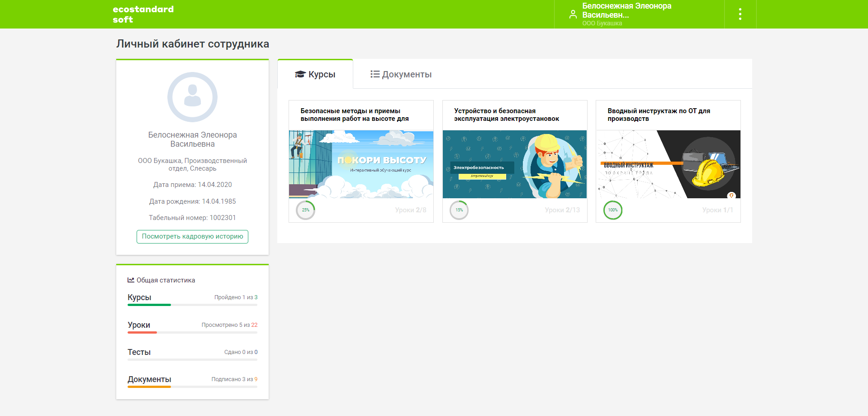Click the Уроки statistics progress bar
This screenshot has width=868, height=416.
[192, 333]
